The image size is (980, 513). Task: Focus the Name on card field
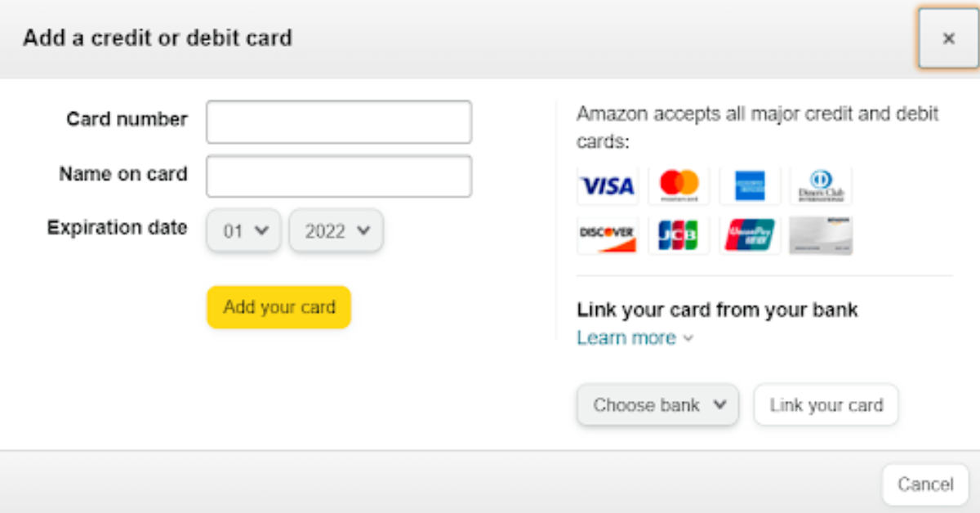(x=339, y=176)
